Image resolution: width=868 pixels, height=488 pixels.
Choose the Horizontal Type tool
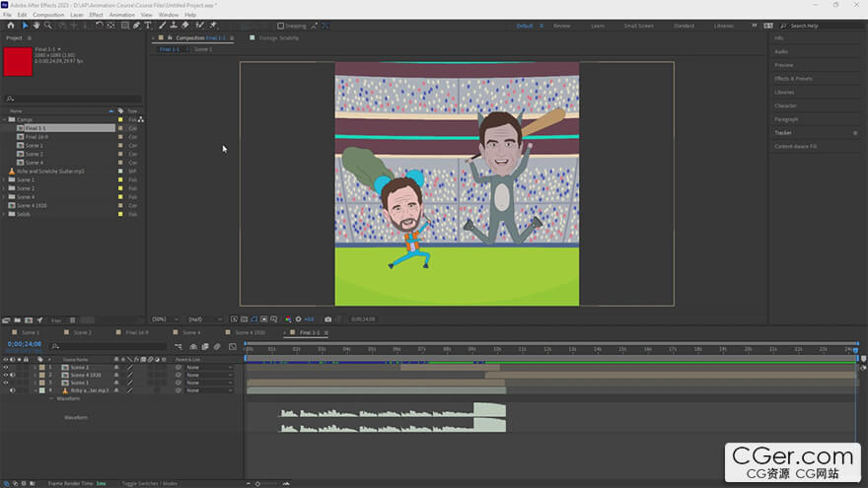[x=148, y=26]
